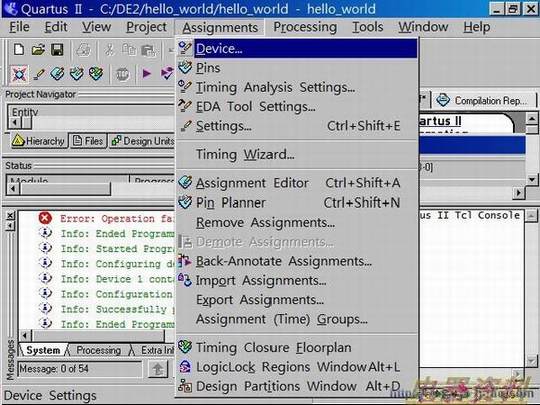Click the Open folder toolbar icon
Screen dimensions: 540x405
(x=38, y=50)
